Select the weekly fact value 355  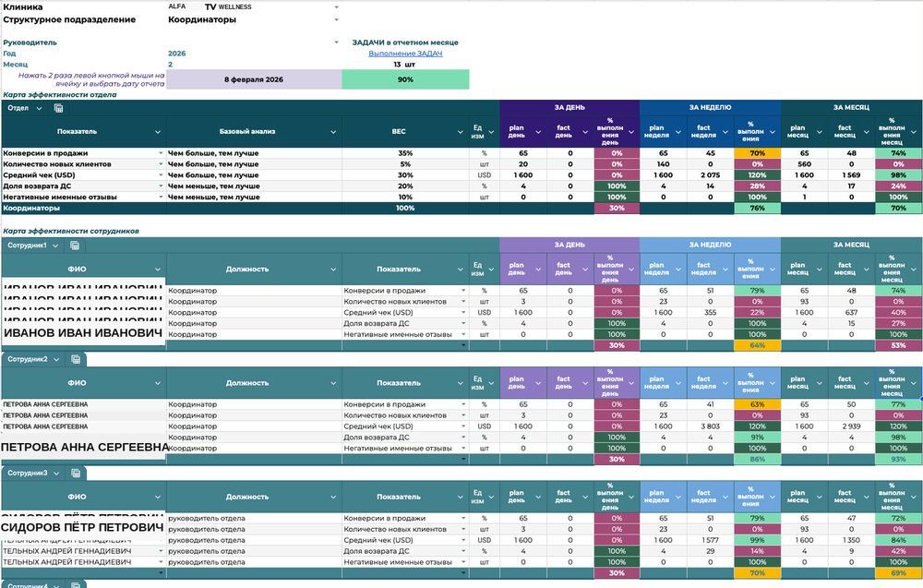click(711, 313)
